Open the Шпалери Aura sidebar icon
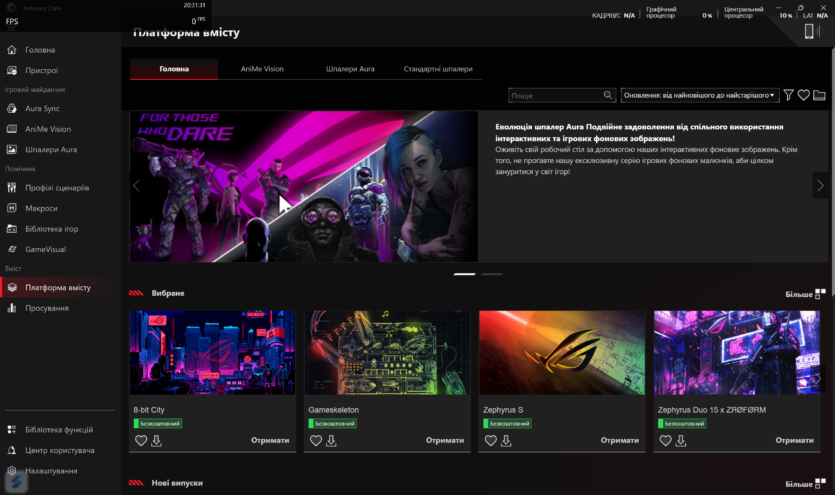 (12, 150)
